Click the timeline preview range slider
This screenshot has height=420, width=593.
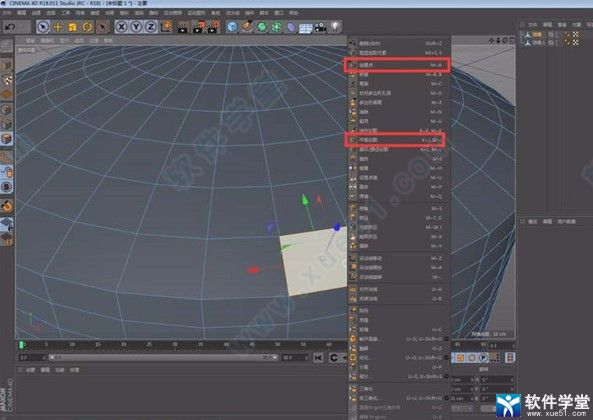tap(163, 357)
